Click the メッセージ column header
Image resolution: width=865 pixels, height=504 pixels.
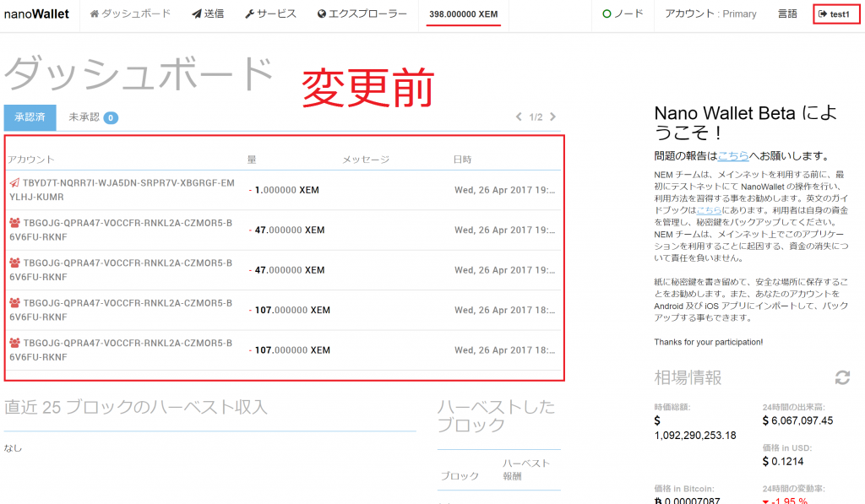click(366, 160)
